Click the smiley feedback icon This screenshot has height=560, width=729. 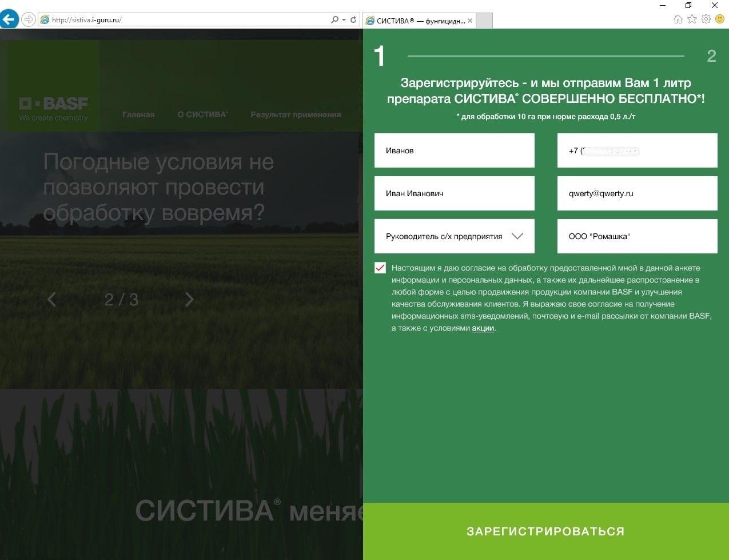point(720,19)
